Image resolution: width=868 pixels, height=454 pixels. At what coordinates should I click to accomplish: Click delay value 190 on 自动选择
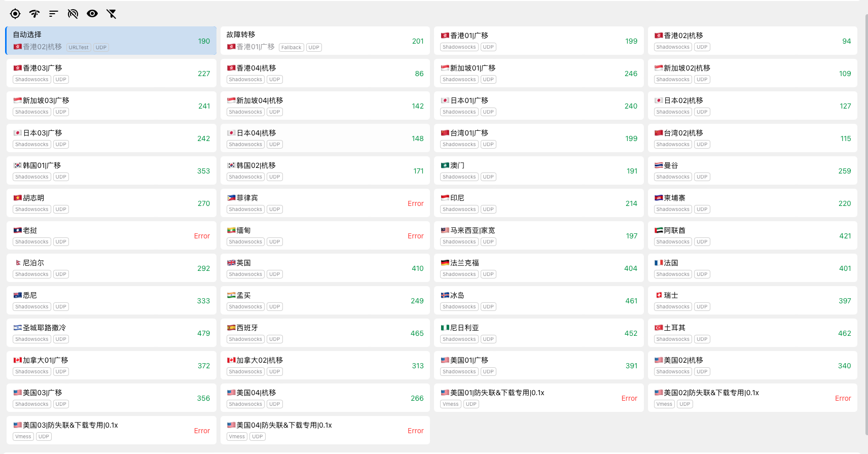tap(204, 41)
